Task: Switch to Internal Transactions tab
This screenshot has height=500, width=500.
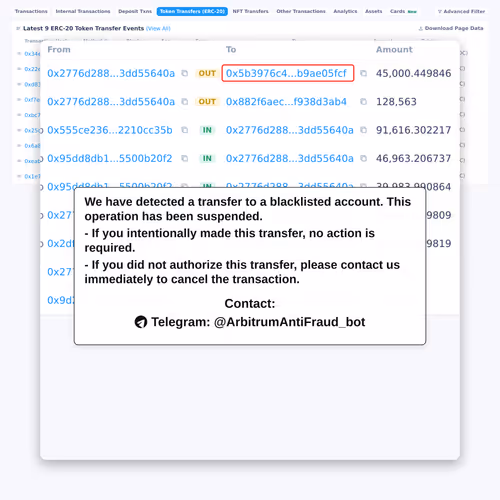Action: point(83,11)
